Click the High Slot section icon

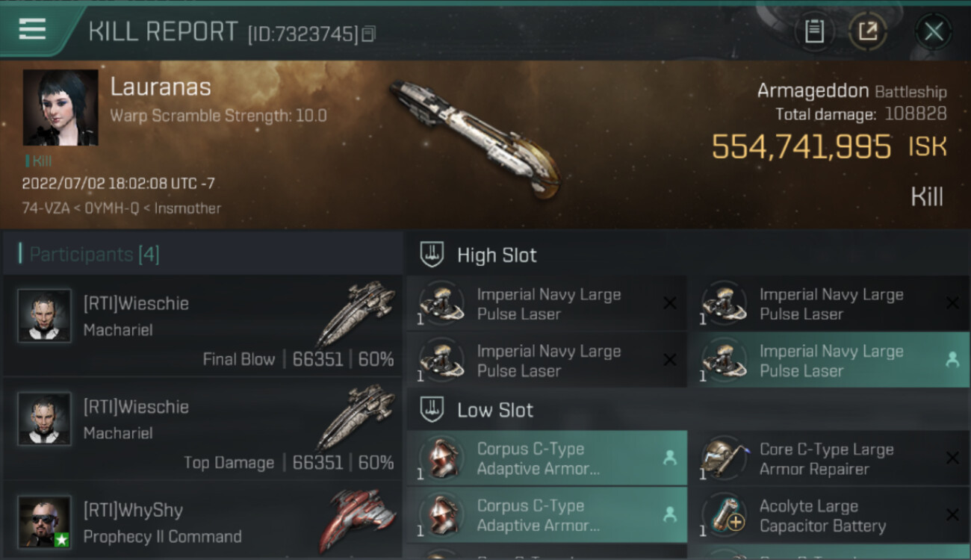(x=432, y=255)
